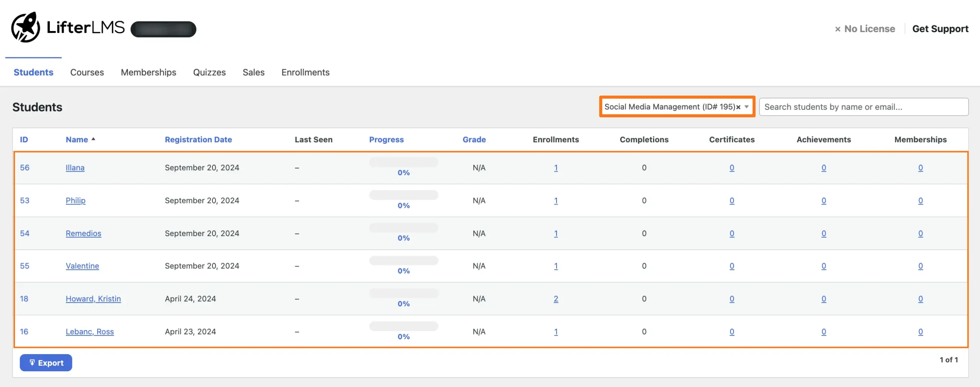Remove the Social Media Management course filter
Screen dimensions: 980x387
[x=738, y=107]
